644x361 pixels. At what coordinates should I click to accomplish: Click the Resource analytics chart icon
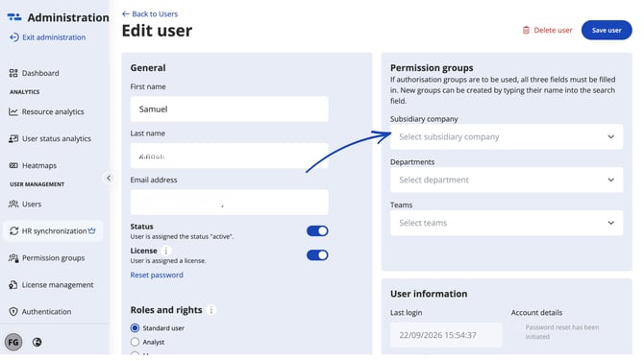tap(13, 111)
